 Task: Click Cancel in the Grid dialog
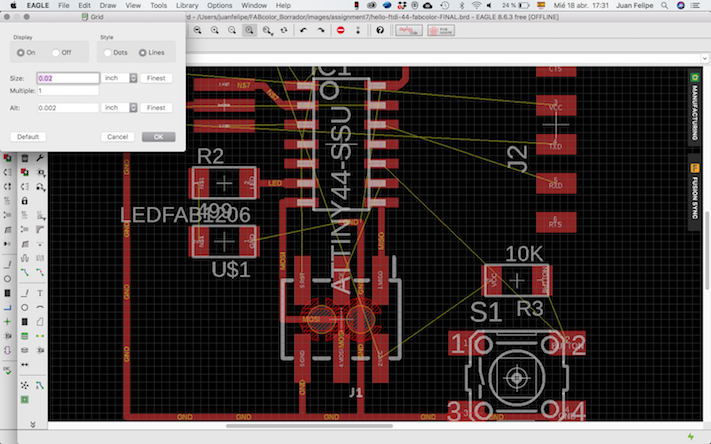pyautogui.click(x=118, y=136)
